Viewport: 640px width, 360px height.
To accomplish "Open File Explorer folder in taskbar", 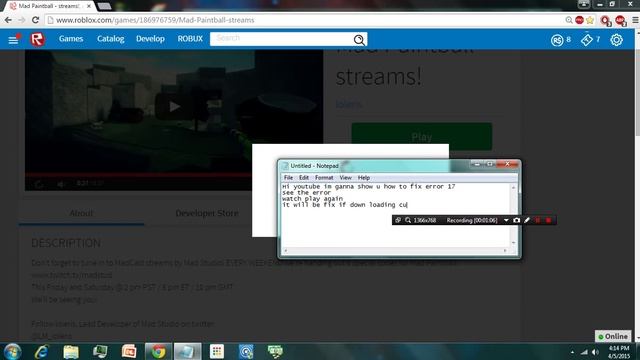I will [x=71, y=351].
